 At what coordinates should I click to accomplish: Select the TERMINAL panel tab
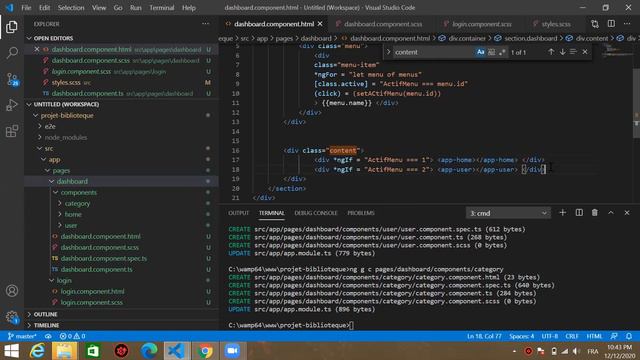271,213
